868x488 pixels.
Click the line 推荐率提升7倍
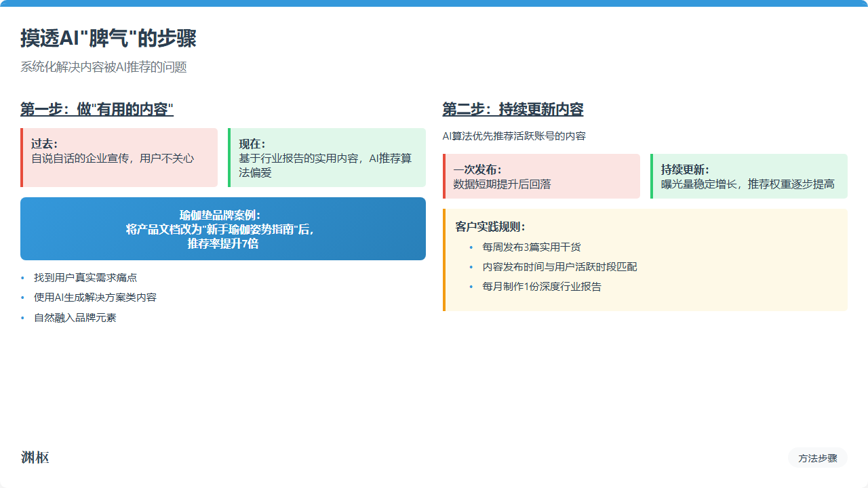(x=223, y=244)
